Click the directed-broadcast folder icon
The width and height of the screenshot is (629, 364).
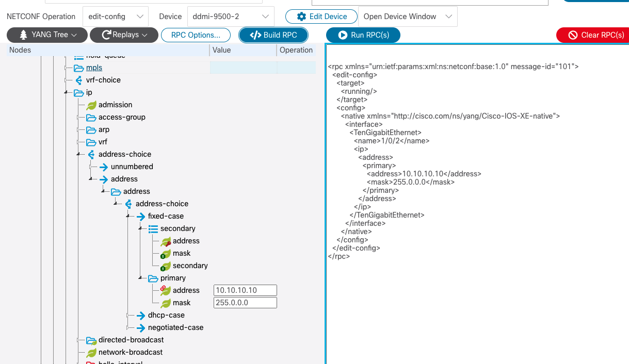(x=91, y=340)
